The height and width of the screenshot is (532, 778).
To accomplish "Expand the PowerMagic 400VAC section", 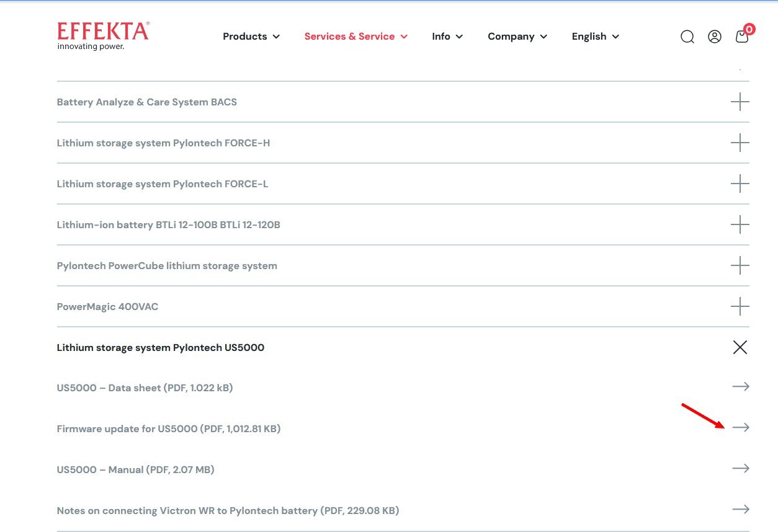I will (x=740, y=306).
